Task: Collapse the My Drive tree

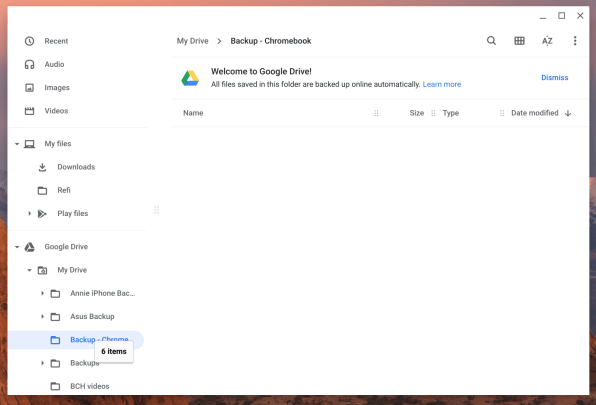Action: pos(29,270)
